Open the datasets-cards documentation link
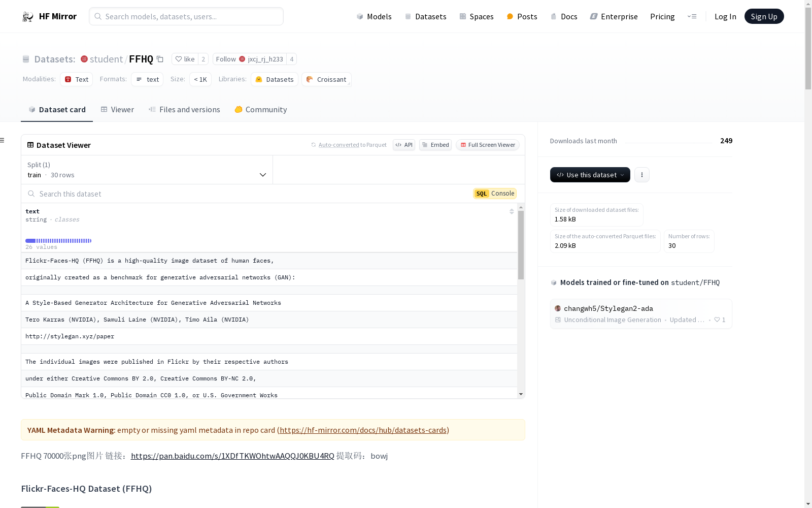This screenshot has width=812, height=508. tap(363, 430)
